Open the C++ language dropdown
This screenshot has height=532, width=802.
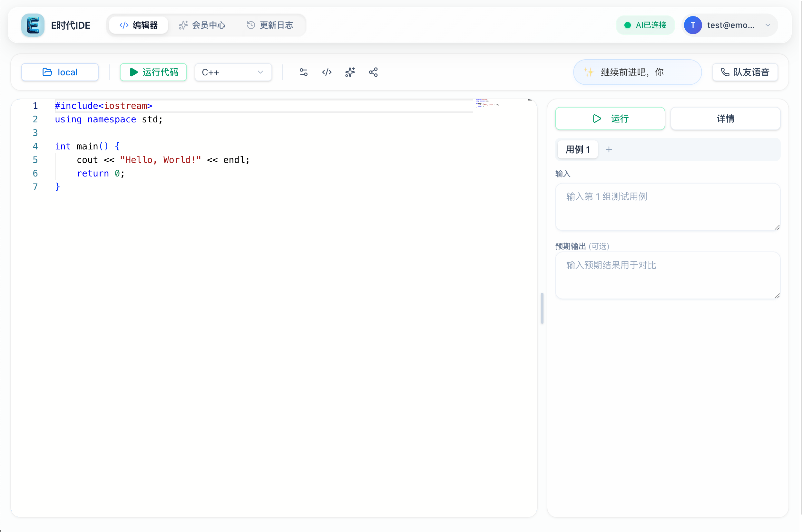233,72
